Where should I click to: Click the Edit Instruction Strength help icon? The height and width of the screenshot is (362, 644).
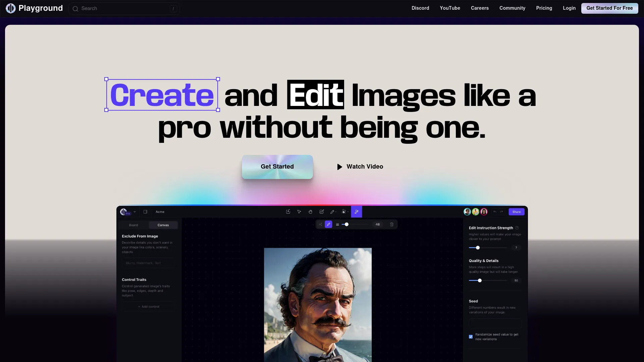point(517,228)
